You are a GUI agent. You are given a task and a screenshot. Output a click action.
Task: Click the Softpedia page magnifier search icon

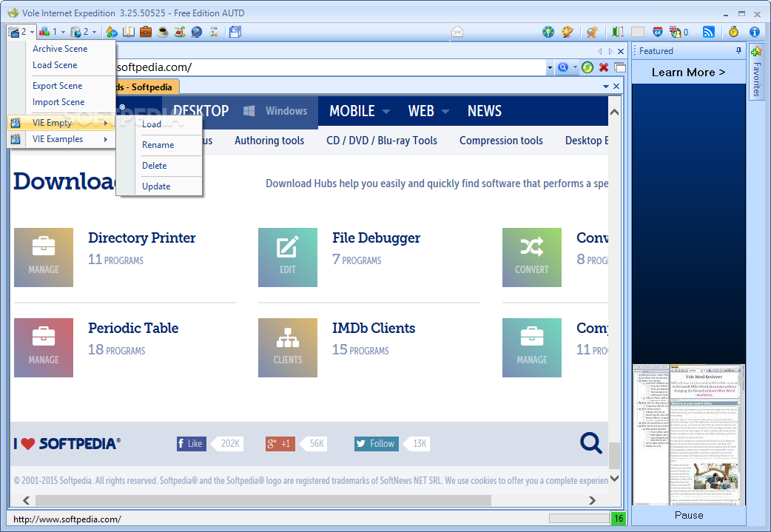coord(590,442)
